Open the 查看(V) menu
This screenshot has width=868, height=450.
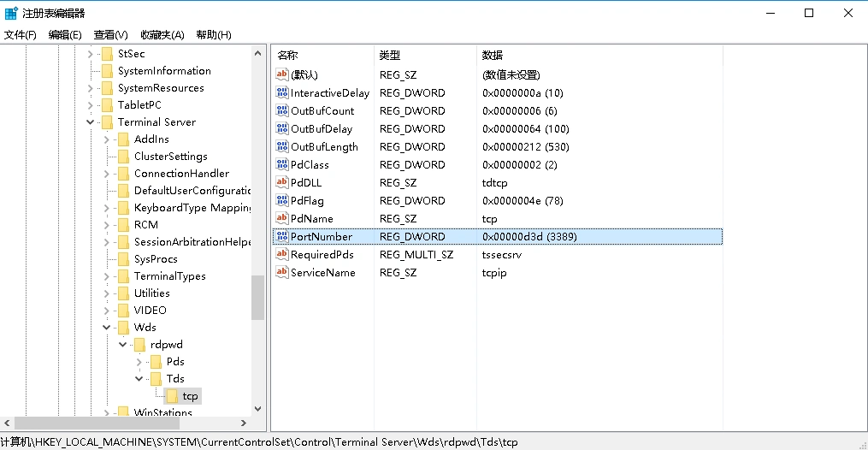pyautogui.click(x=110, y=35)
